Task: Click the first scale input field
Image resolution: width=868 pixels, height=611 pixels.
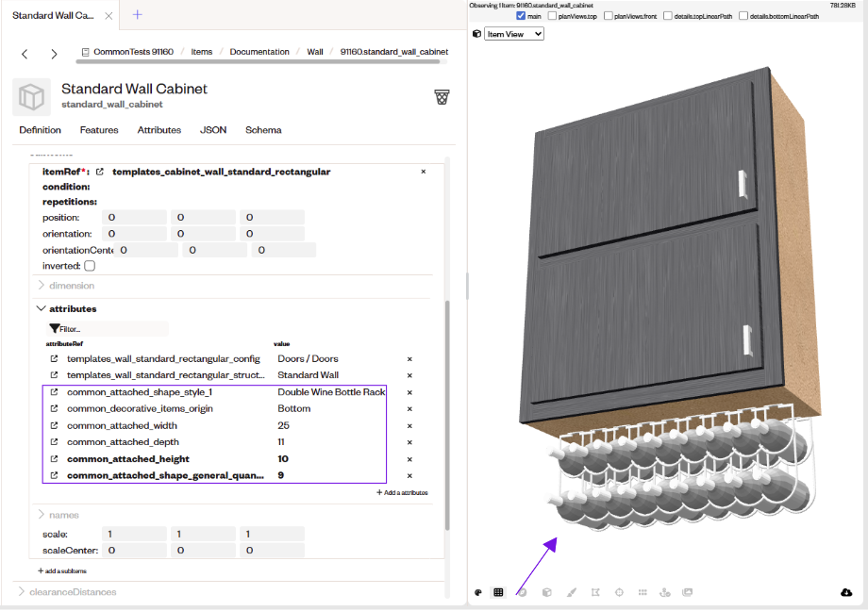Action: pyautogui.click(x=135, y=534)
